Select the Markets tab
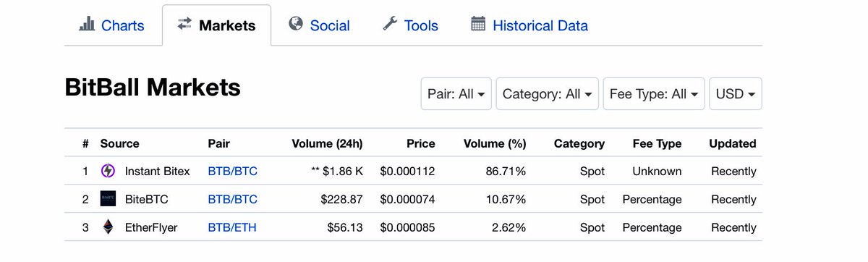The height and width of the screenshot is (262, 868). 216,25
